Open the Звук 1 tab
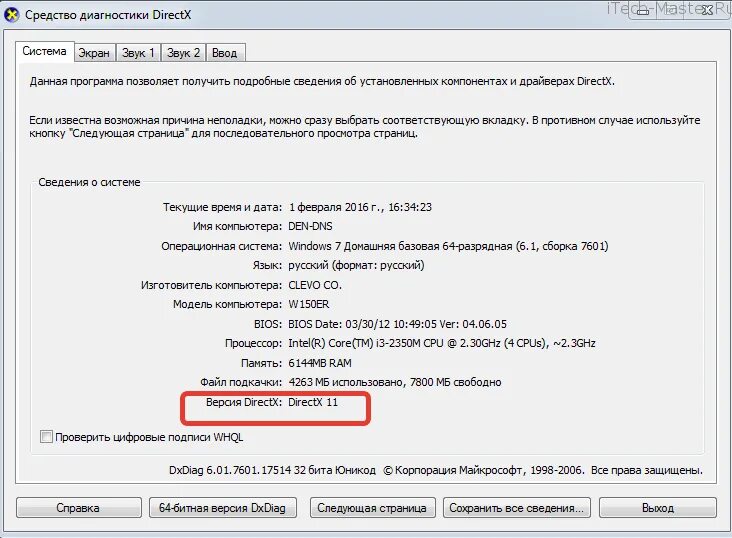The height and width of the screenshot is (538, 732). tap(138, 53)
